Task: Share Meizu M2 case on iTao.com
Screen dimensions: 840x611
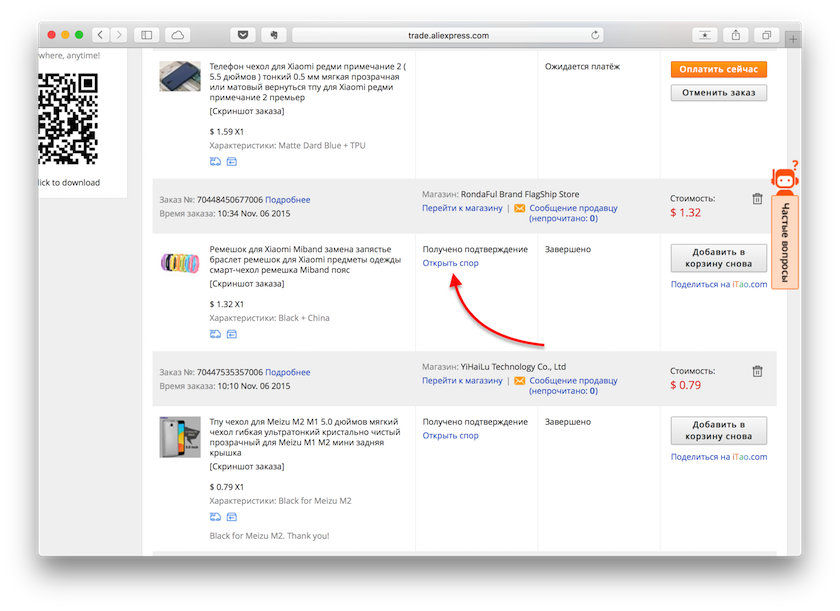Action: [719, 457]
